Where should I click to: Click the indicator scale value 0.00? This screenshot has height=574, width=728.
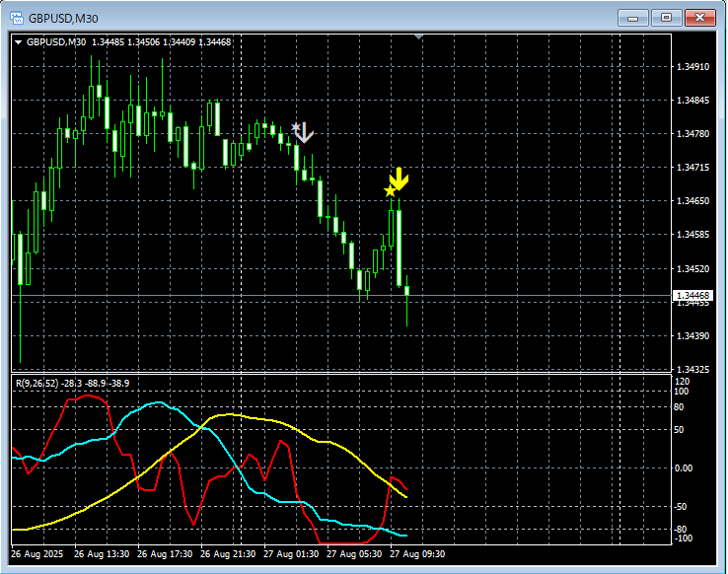pyautogui.click(x=684, y=468)
